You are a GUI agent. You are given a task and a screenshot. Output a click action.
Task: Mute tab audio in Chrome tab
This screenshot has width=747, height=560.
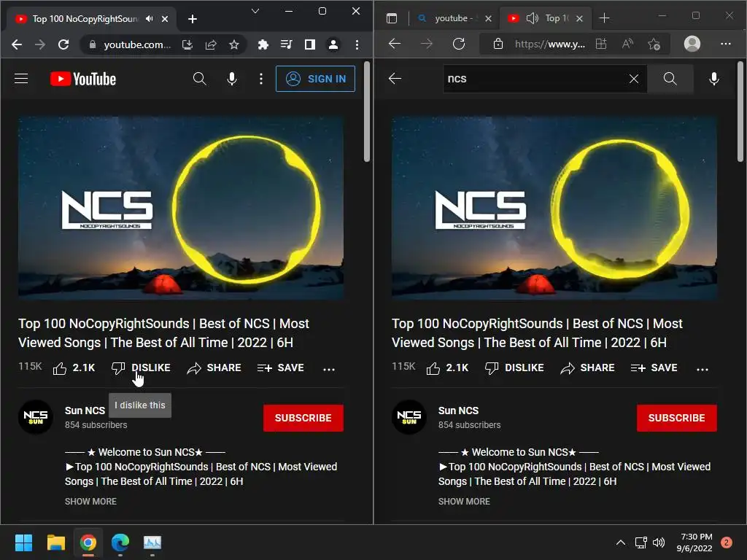pos(150,18)
